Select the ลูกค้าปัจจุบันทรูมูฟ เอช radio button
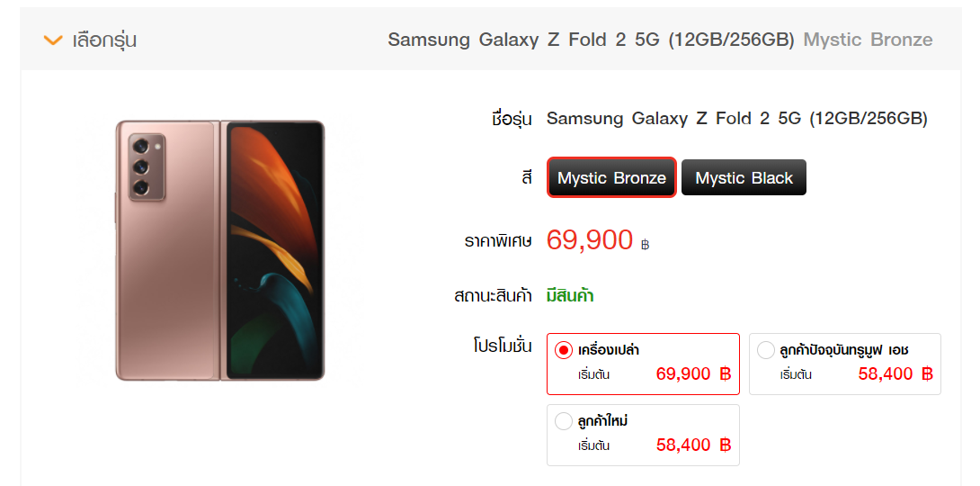This screenshot has height=486, width=980. [x=766, y=350]
